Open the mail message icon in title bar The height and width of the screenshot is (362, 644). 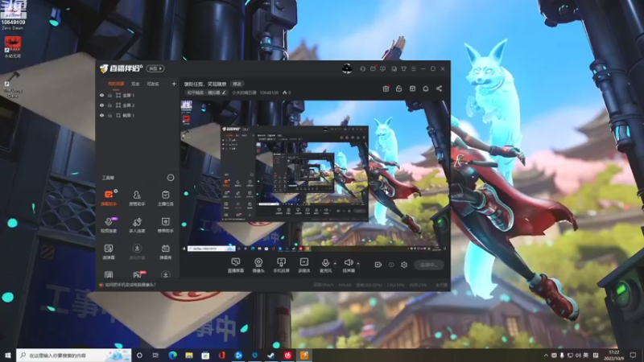click(373, 68)
